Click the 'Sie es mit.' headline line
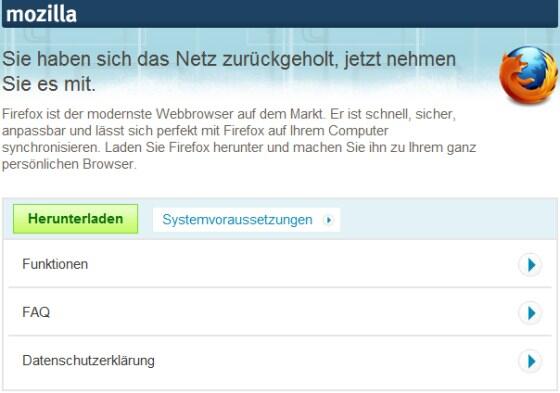 click(49, 84)
